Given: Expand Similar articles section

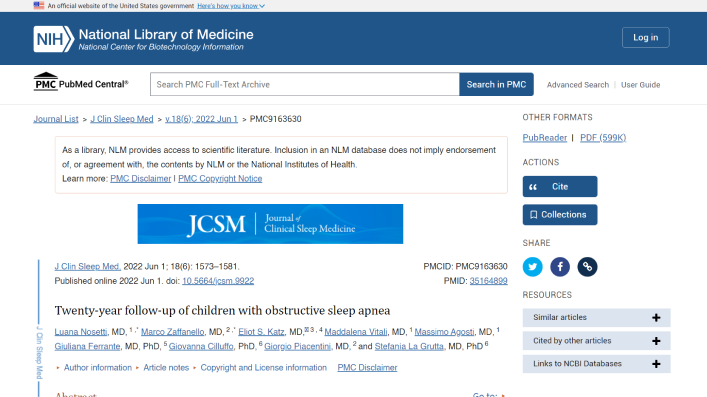Looking at the screenshot, I should pyautogui.click(x=596, y=318).
